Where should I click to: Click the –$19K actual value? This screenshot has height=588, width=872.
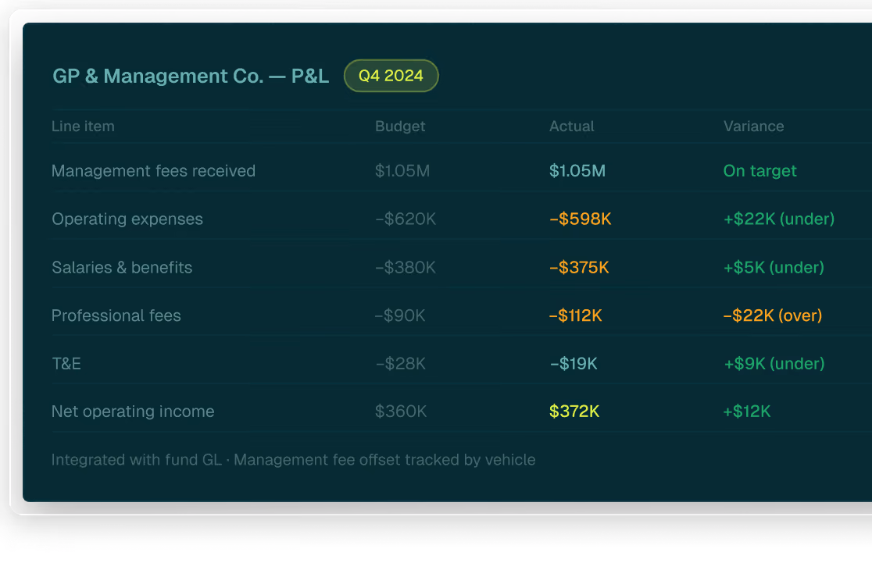pyautogui.click(x=574, y=363)
